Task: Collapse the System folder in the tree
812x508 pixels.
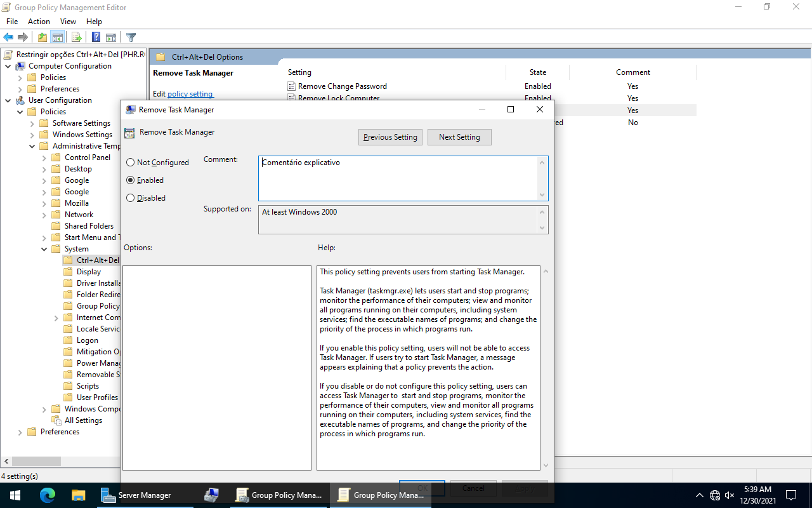Action: click(x=44, y=248)
